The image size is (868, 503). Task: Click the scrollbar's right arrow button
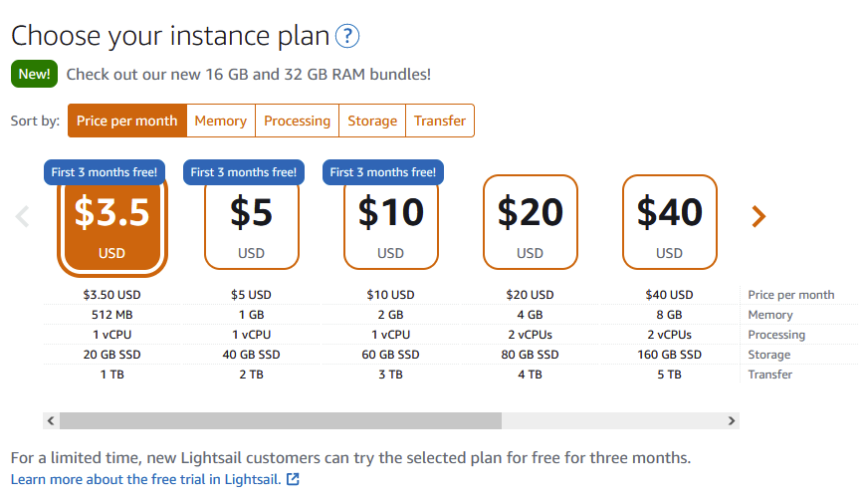732,420
